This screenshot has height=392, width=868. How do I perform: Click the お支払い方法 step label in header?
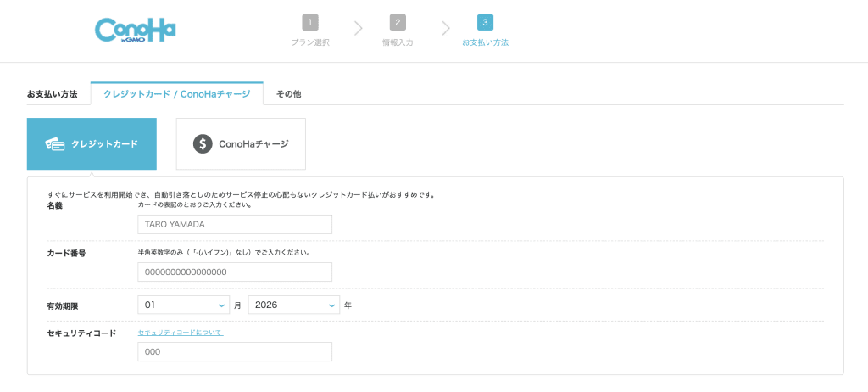click(x=485, y=42)
